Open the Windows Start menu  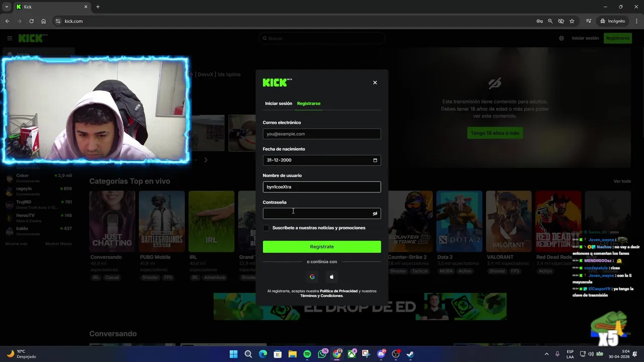click(233, 354)
